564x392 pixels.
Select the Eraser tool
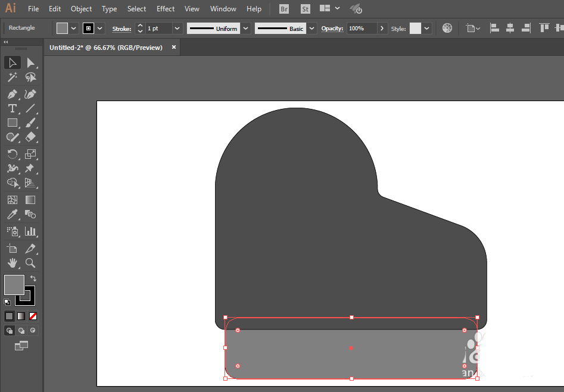(x=30, y=137)
